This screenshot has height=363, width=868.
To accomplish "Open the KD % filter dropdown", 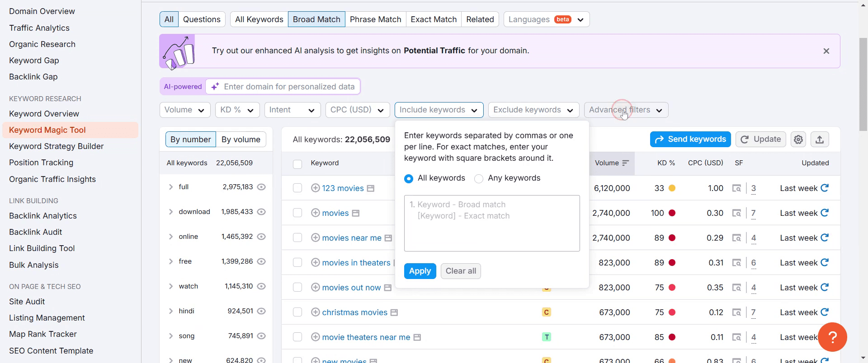I will 237,110.
